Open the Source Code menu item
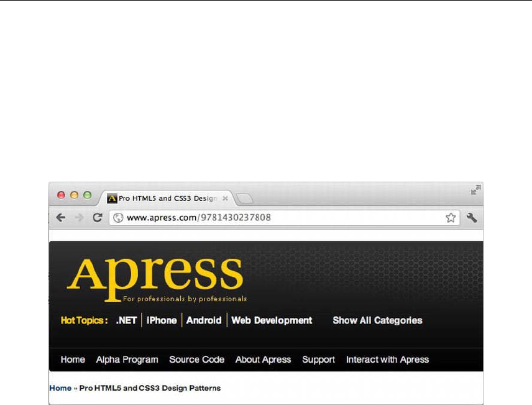The image size is (532, 405). click(197, 360)
